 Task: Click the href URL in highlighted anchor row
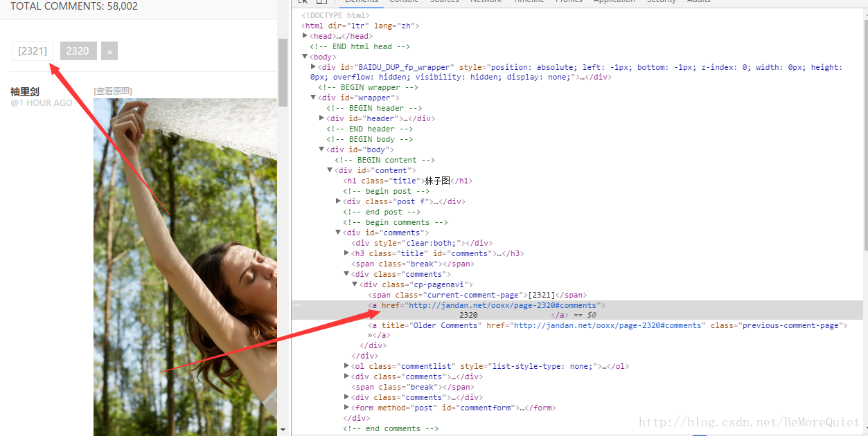(502, 305)
